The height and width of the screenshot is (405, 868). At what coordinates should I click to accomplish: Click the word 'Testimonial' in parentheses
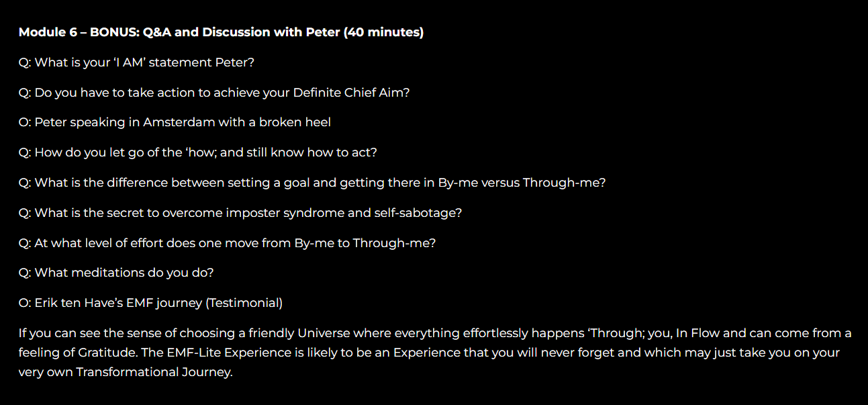[244, 303]
